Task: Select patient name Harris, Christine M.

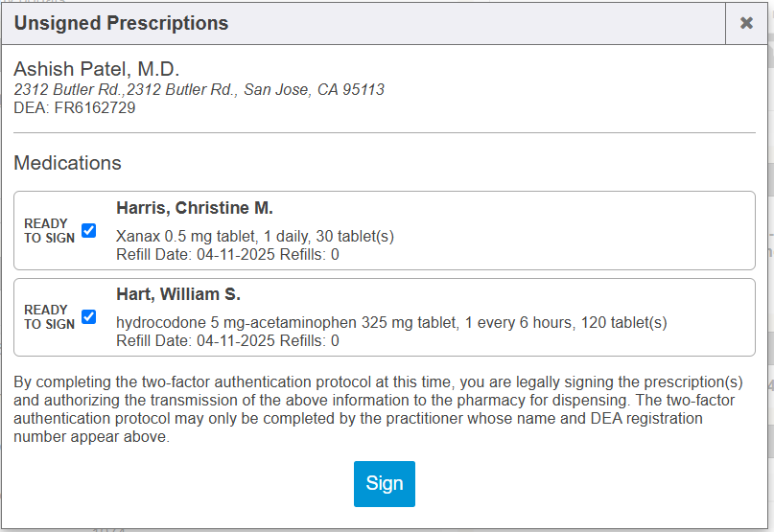Action: click(x=195, y=208)
